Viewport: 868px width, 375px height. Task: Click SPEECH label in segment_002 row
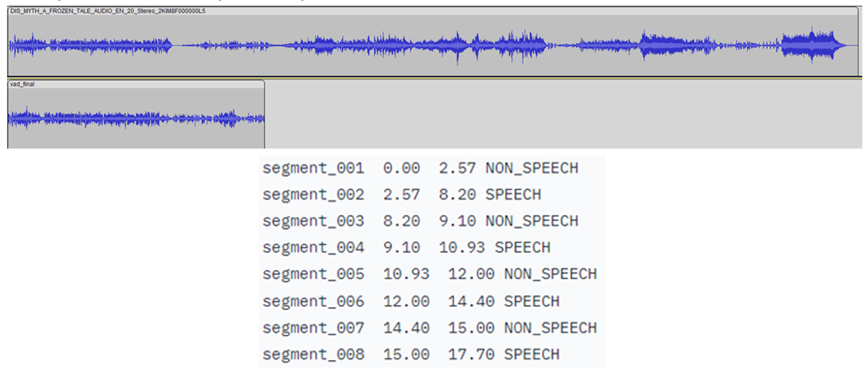513,194
